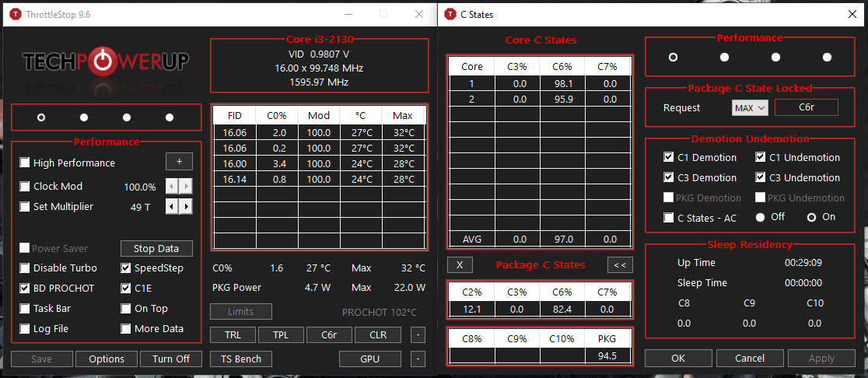Image resolution: width=868 pixels, height=378 pixels.
Task: Select first Performance radio in C States
Action: tap(673, 57)
